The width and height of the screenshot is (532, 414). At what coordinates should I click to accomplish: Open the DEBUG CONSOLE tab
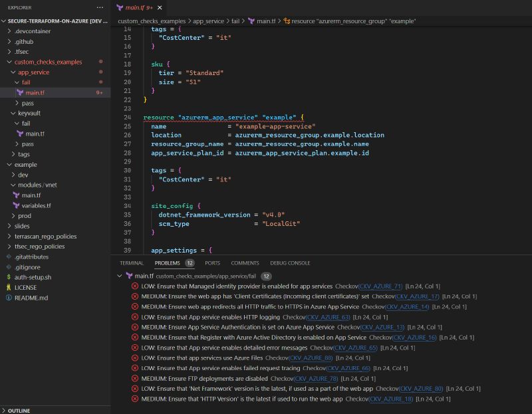[290, 263]
